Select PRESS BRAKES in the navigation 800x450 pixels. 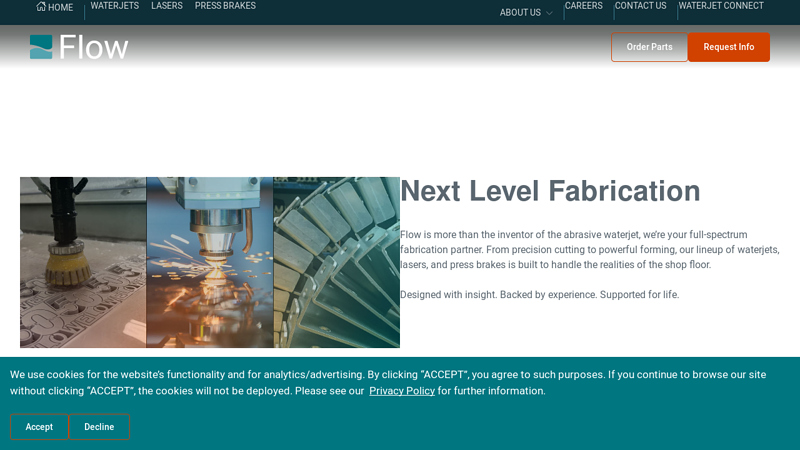(x=225, y=6)
